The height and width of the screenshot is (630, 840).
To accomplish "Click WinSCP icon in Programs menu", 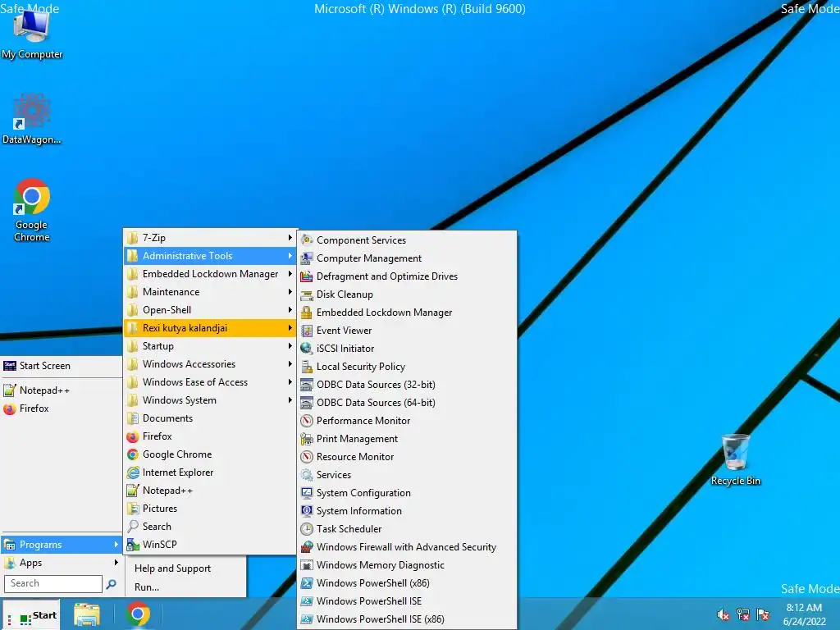I will click(132, 545).
